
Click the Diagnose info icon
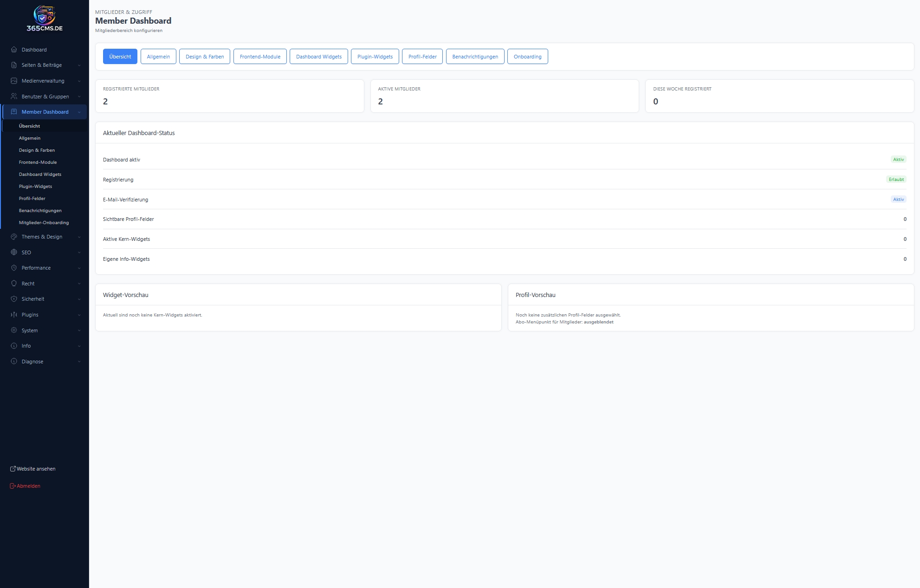tap(14, 362)
